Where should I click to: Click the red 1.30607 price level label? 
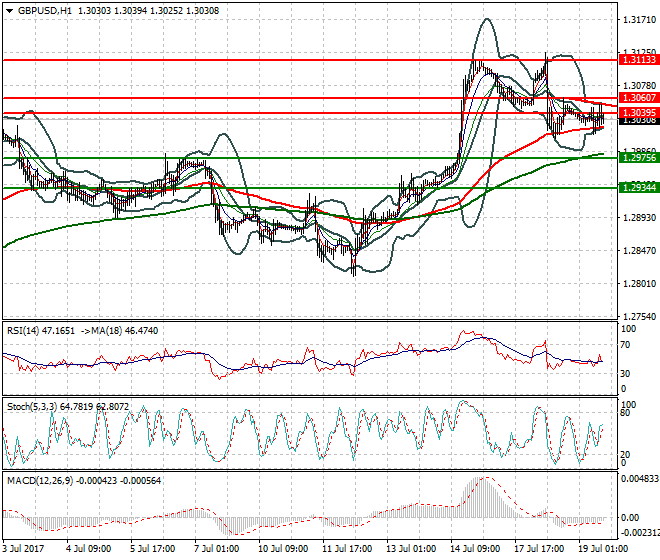pyautogui.click(x=639, y=98)
